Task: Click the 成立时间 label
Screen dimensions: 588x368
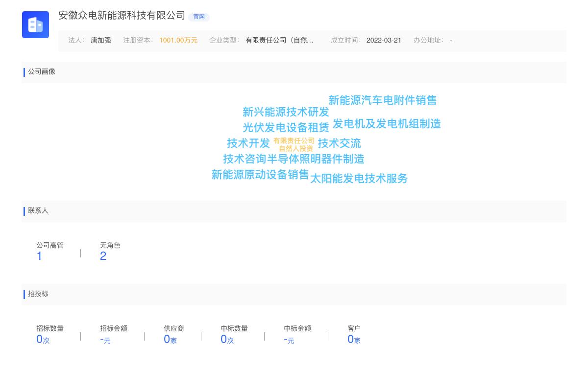Action: point(346,41)
